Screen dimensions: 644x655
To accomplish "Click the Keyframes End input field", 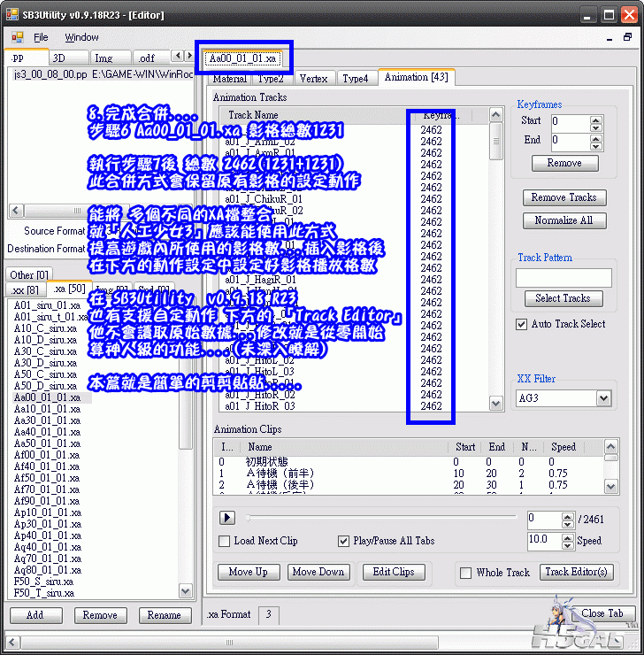I will (571, 141).
